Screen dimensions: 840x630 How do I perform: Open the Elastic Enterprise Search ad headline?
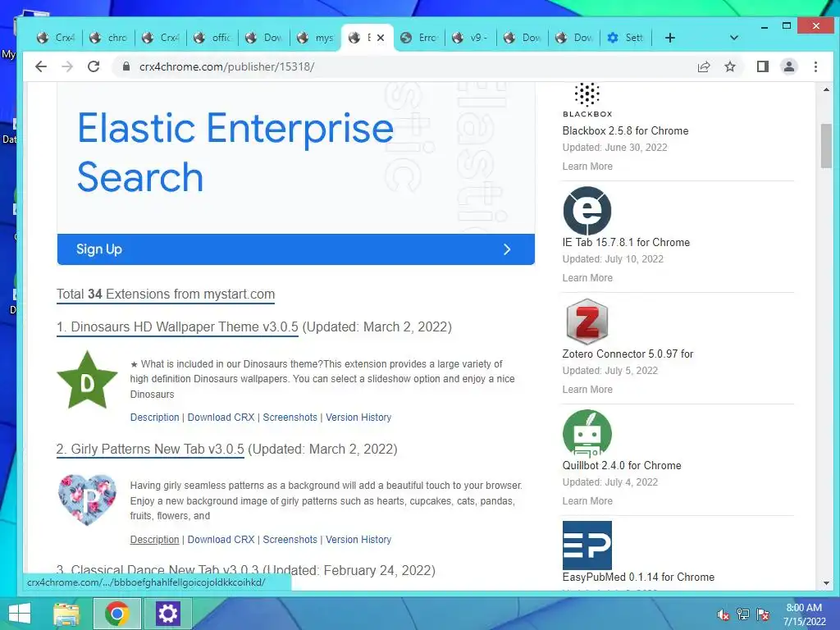pos(235,152)
